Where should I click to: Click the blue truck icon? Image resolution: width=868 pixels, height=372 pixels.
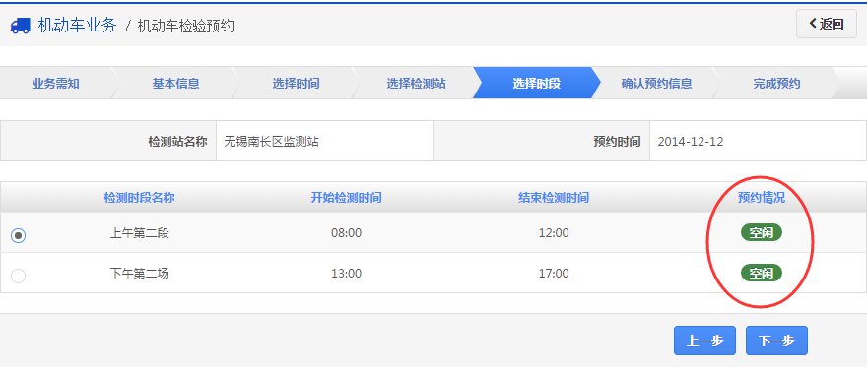[21, 26]
